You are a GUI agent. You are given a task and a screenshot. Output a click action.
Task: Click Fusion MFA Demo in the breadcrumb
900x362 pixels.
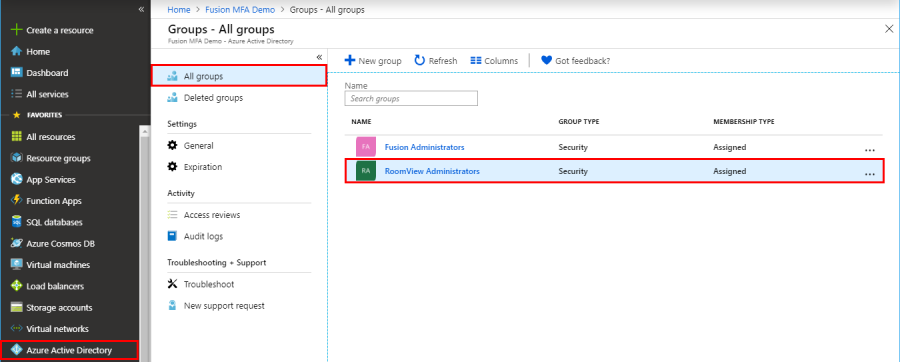240,10
